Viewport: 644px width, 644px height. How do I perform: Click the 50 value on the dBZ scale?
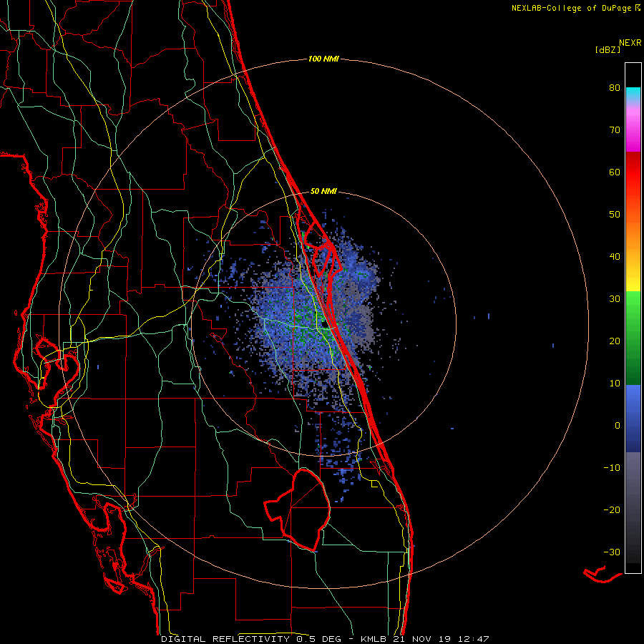click(x=615, y=215)
